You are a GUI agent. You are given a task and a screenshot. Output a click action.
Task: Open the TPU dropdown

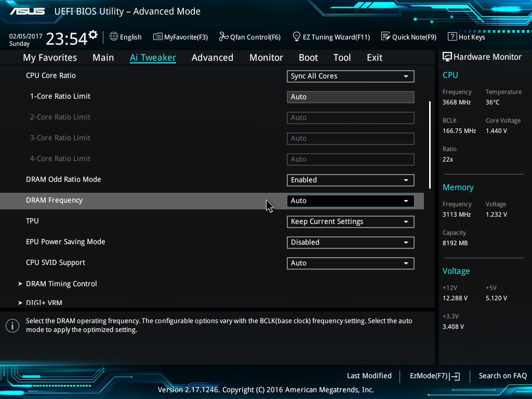(x=351, y=221)
